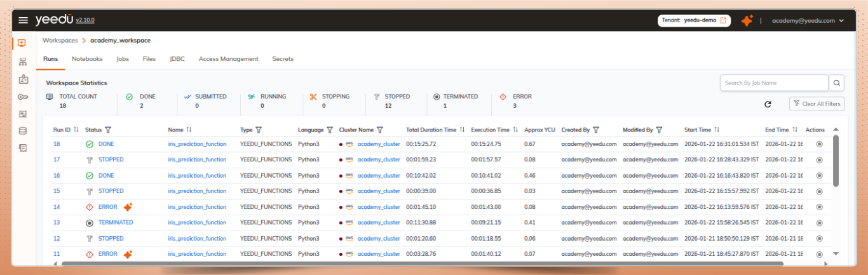Open the orange AI assistant sparkle
This screenshot has height=275, width=868.
[x=747, y=20]
